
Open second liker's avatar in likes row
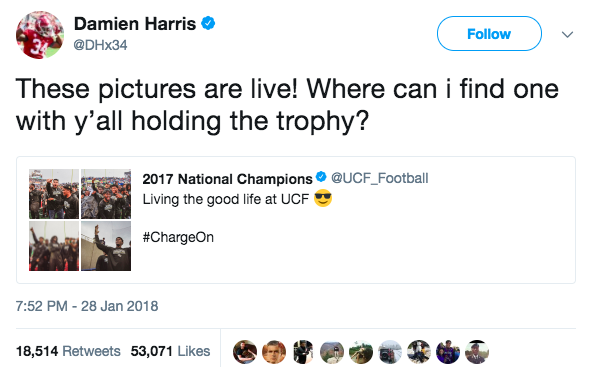coord(274,352)
